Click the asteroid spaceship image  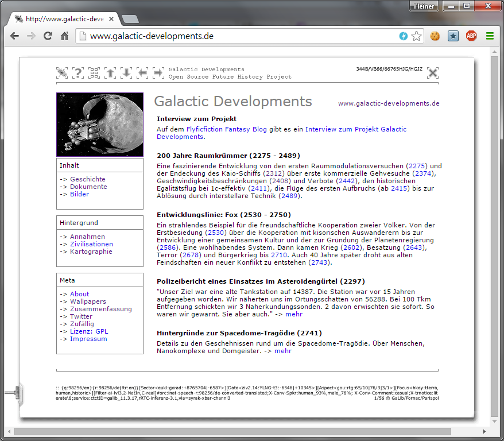pyautogui.click(x=100, y=125)
